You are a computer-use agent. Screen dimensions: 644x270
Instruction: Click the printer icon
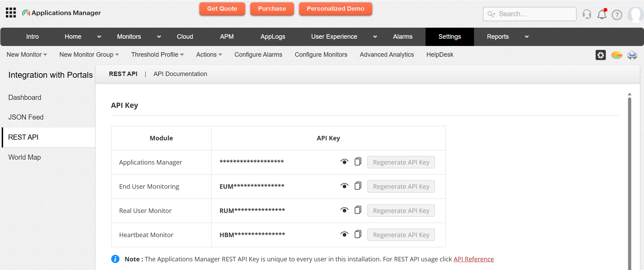[x=632, y=55]
